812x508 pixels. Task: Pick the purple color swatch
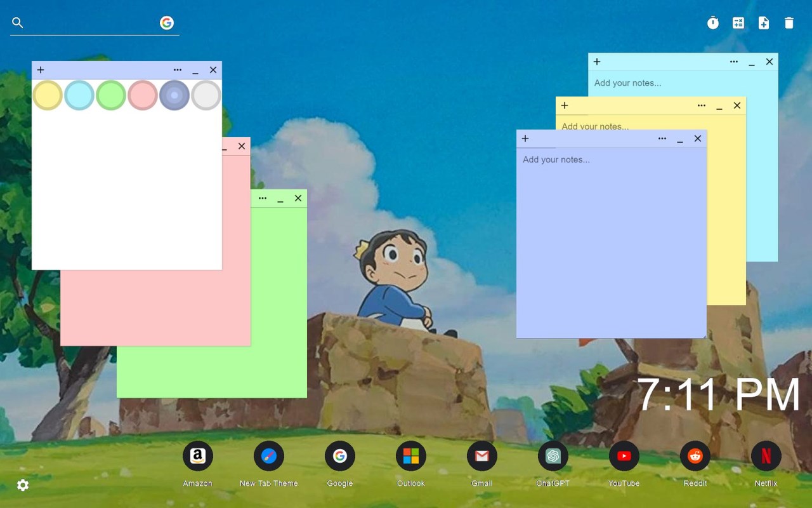174,95
